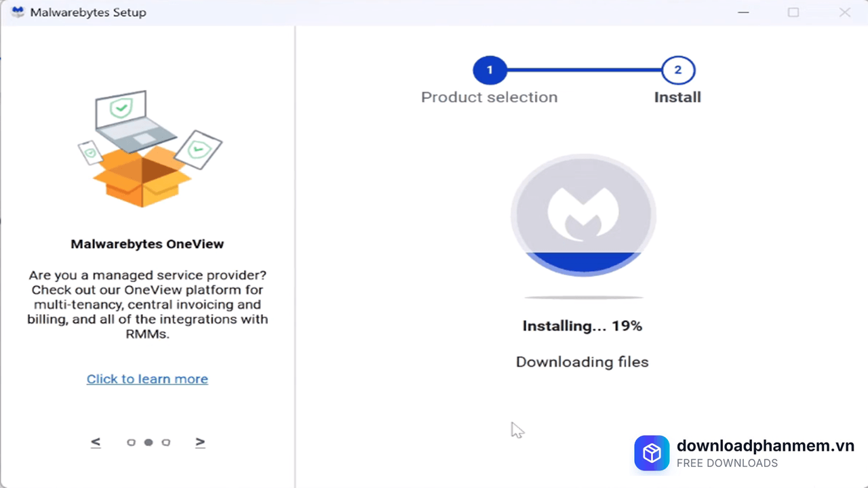Click the green shield checkmark on the laptop illustration
This screenshot has height=488, width=868.
click(x=121, y=107)
